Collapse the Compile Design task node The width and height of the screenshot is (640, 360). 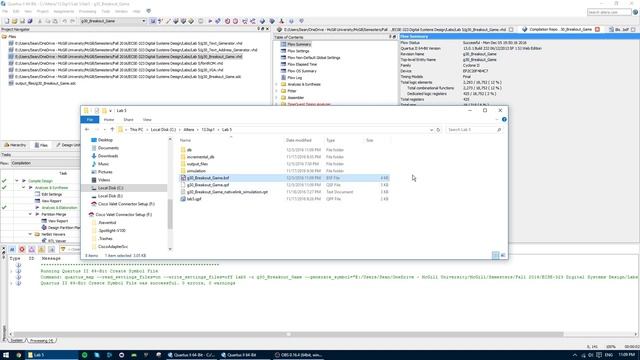point(17,181)
